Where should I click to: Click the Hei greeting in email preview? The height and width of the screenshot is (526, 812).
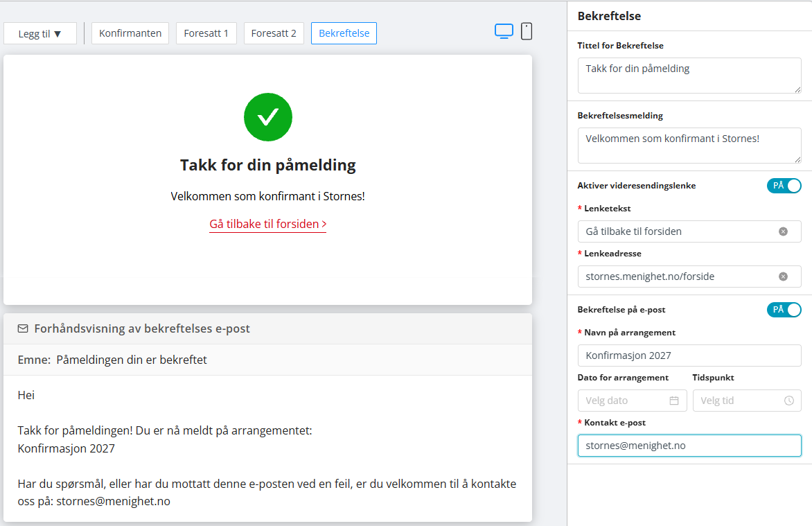pyautogui.click(x=26, y=396)
